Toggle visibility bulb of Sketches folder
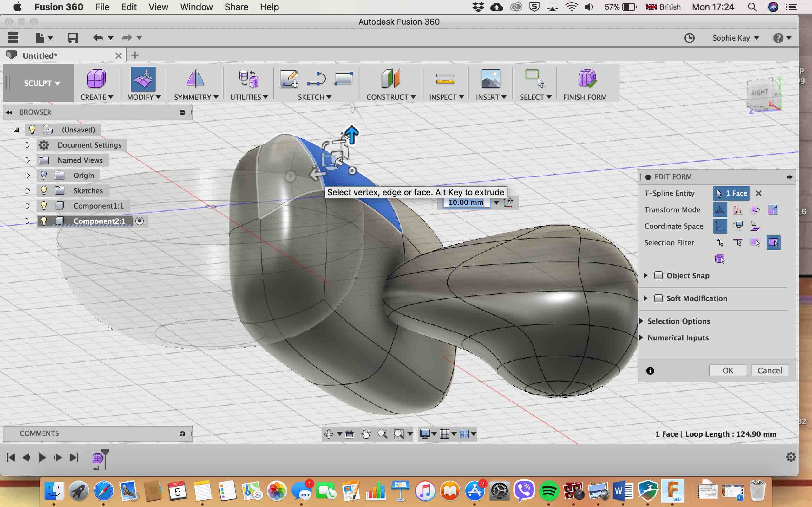Screen dimensions: 812x507 coord(44,190)
